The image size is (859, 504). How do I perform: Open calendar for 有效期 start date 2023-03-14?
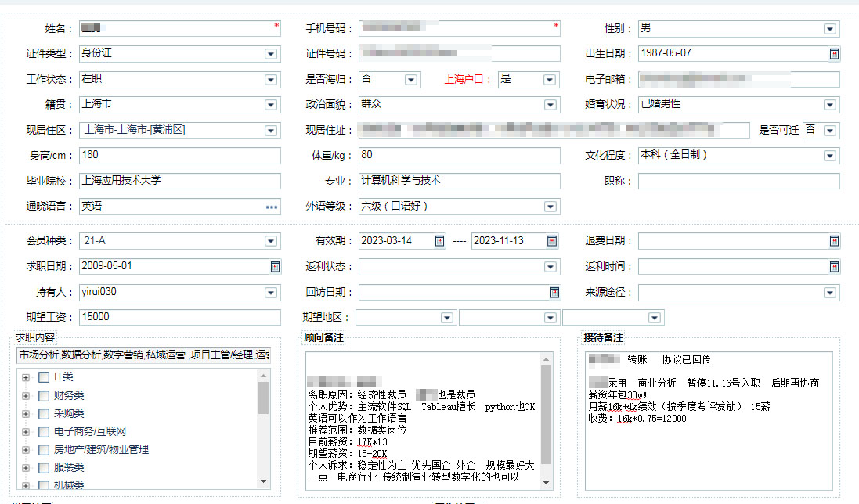pyautogui.click(x=439, y=241)
